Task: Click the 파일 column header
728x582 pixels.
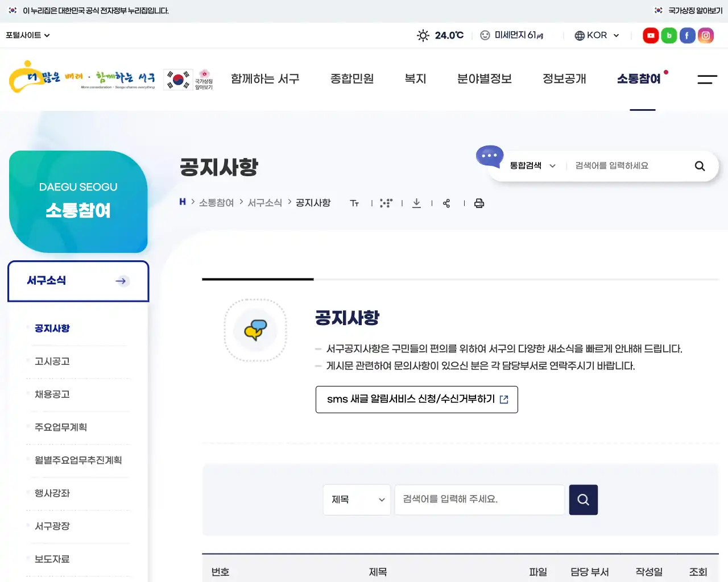Action: pyautogui.click(x=538, y=572)
